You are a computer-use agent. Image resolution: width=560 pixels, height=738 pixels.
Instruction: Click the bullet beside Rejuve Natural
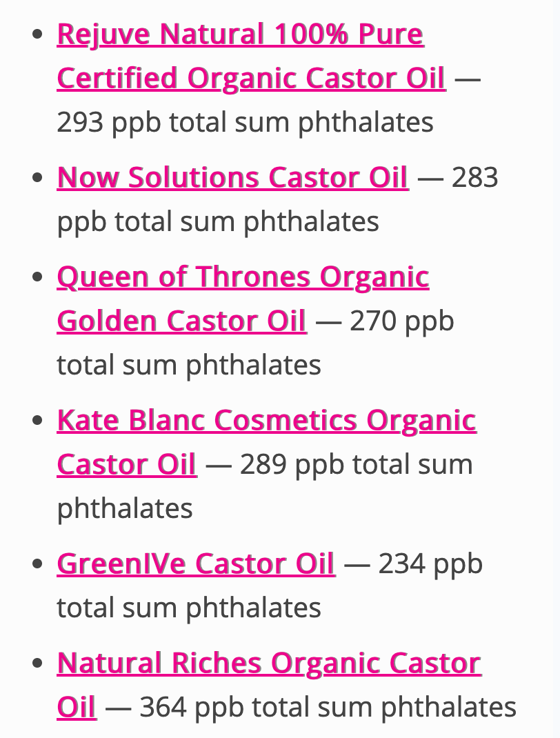tap(38, 34)
